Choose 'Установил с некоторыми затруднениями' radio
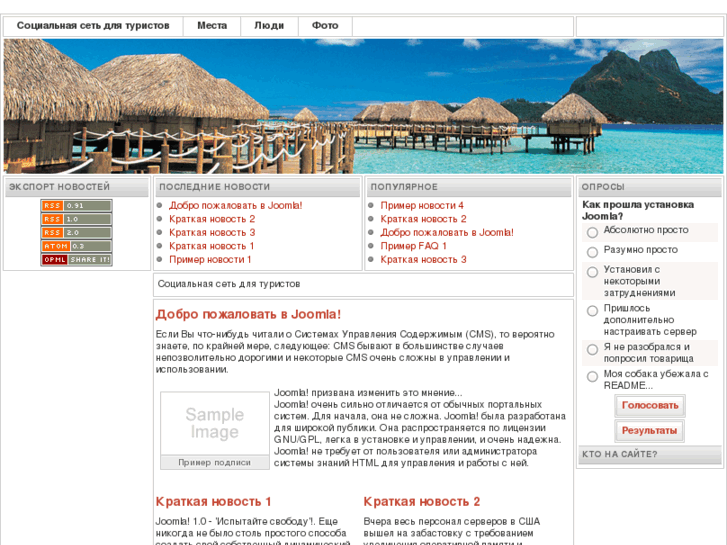Screen dimensions: 727x545 pyautogui.click(x=592, y=272)
